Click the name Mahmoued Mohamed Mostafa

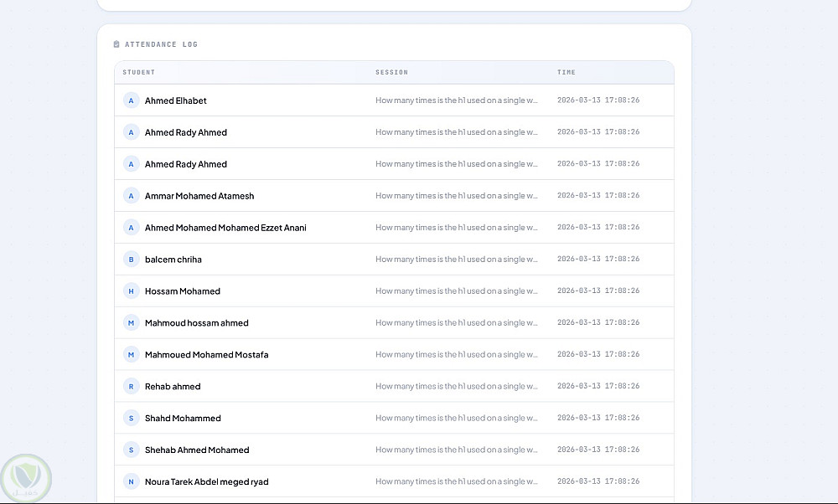pos(206,355)
